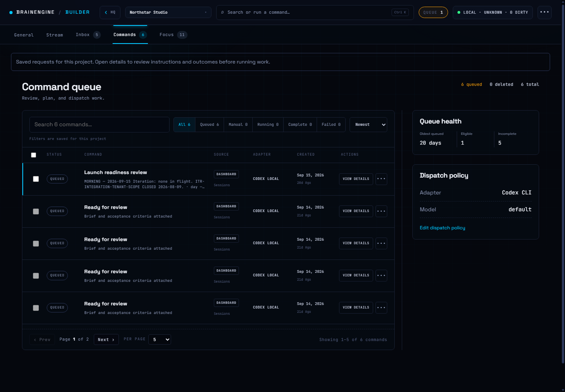Filter commands by Failed

pyautogui.click(x=331, y=125)
